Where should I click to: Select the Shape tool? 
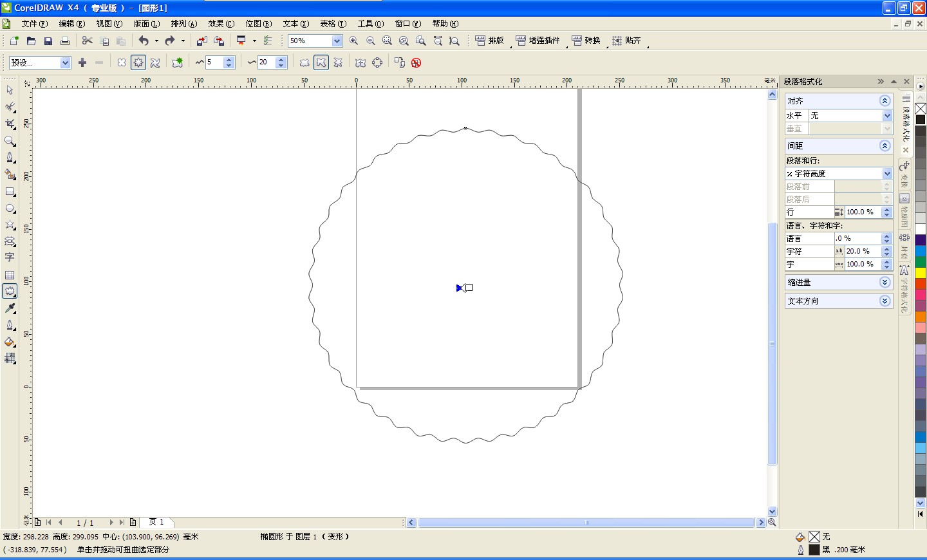click(x=10, y=107)
